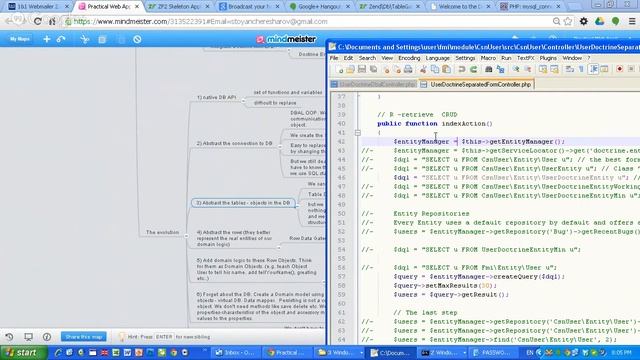Click the Save All icon in Notepad++ toolbar
640x360 pixels.
click(373, 70)
